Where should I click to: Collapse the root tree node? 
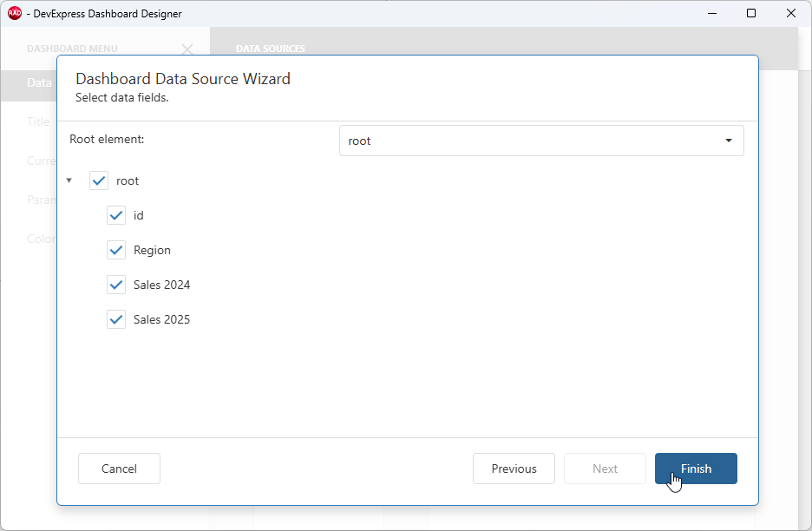point(69,180)
